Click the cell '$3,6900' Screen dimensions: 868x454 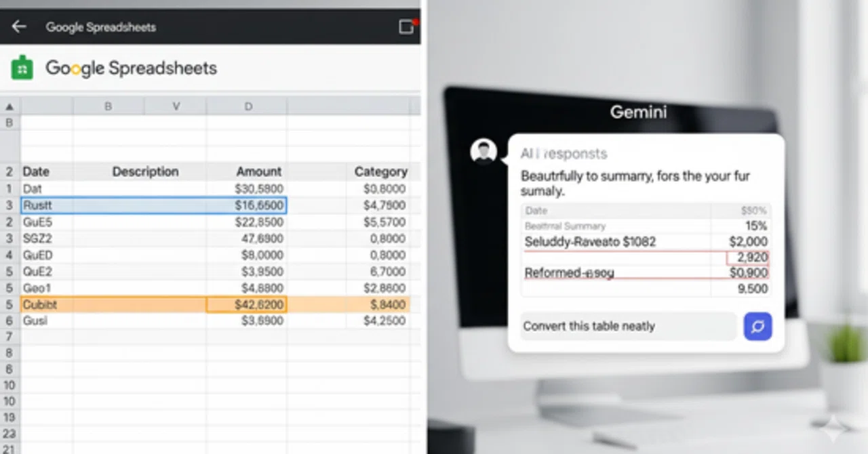coord(247,321)
